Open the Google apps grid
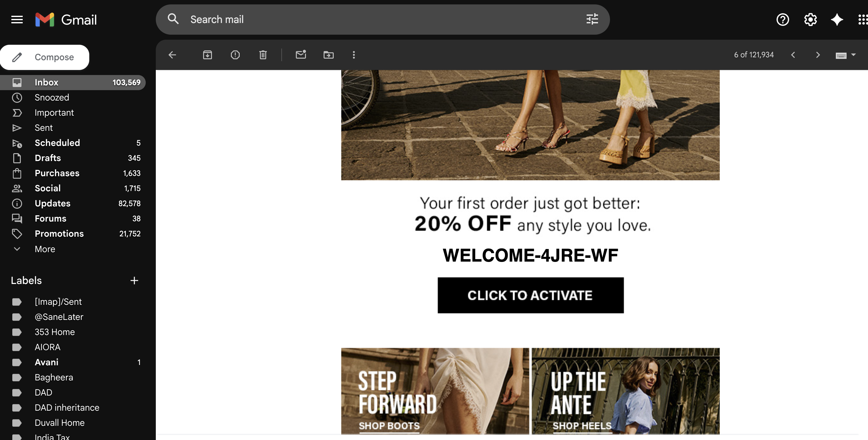The width and height of the screenshot is (868, 440). [x=863, y=20]
